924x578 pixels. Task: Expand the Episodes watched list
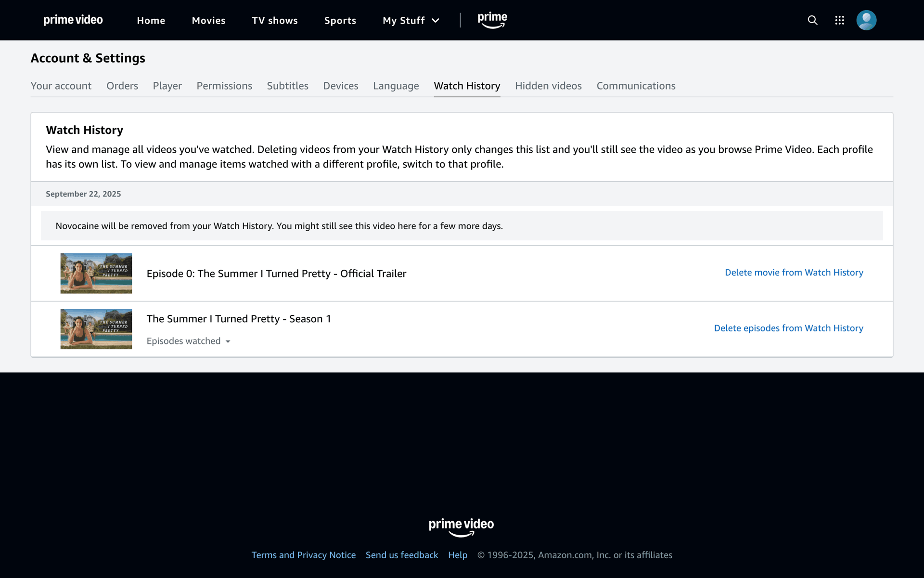tap(189, 341)
